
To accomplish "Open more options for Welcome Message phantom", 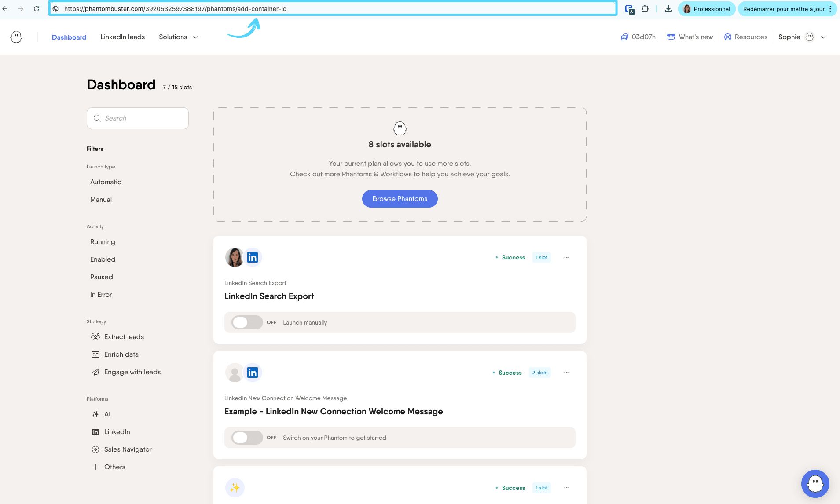I will [x=567, y=373].
